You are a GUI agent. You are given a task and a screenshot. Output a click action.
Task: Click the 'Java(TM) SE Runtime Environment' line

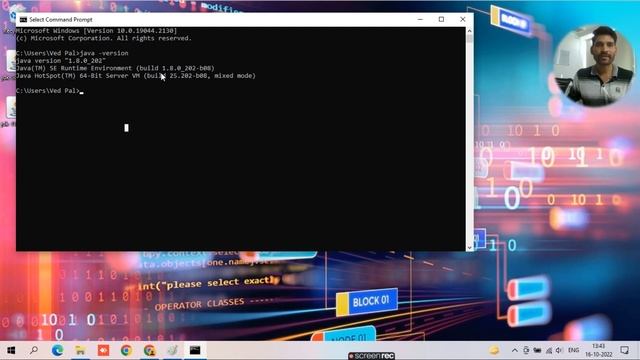[x=115, y=68]
